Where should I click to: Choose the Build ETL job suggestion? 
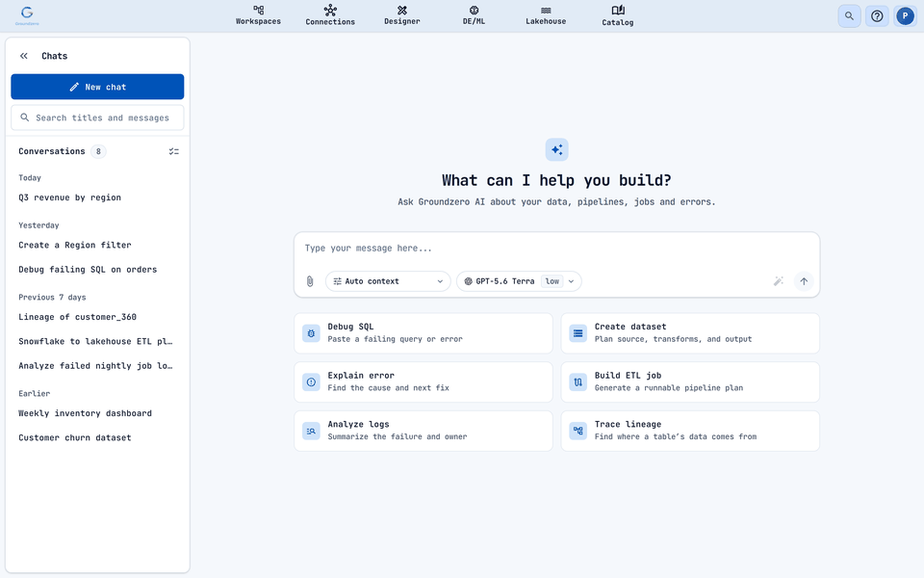[690, 382]
